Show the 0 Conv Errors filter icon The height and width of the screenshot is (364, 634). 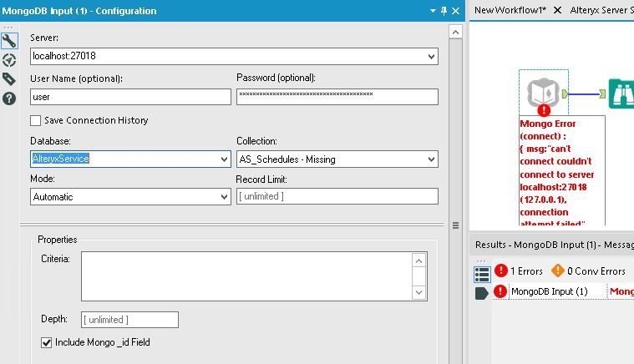pos(558,270)
